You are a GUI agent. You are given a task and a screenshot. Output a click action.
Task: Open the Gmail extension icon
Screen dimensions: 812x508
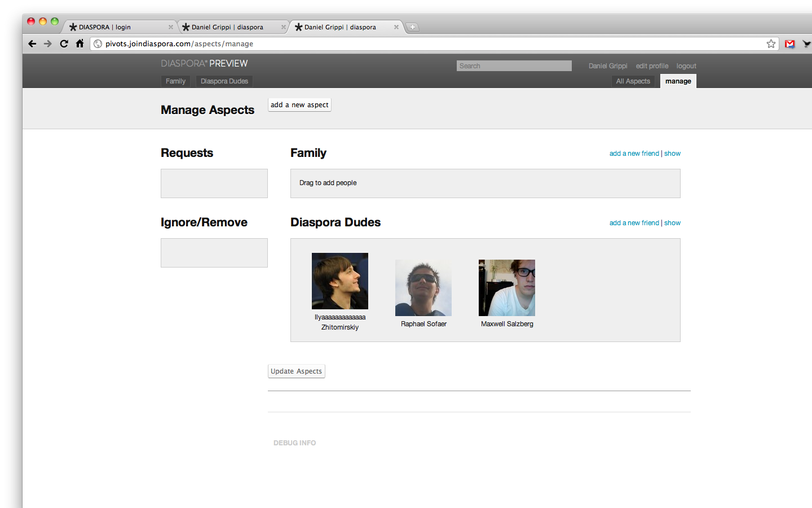click(x=789, y=44)
